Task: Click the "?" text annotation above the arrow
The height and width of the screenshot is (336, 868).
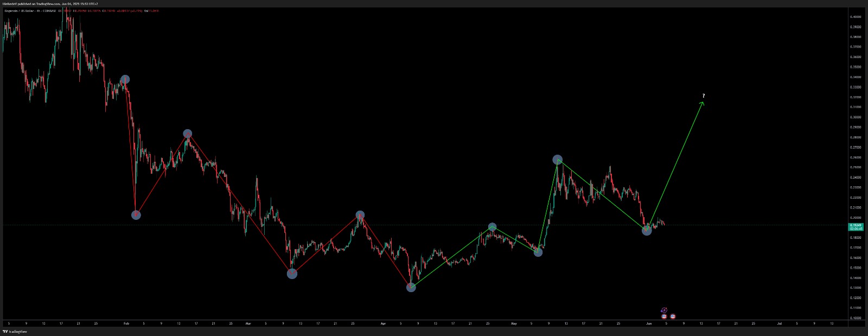Action: click(x=703, y=96)
